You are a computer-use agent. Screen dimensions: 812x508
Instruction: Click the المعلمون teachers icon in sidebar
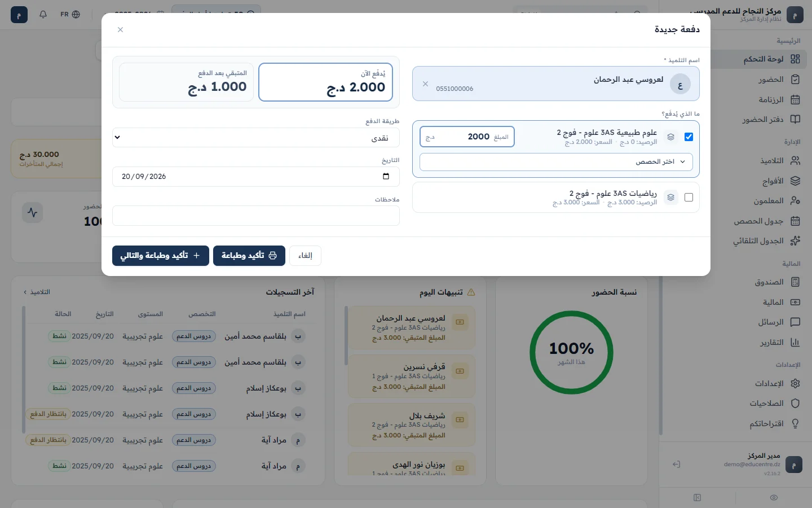(x=795, y=200)
